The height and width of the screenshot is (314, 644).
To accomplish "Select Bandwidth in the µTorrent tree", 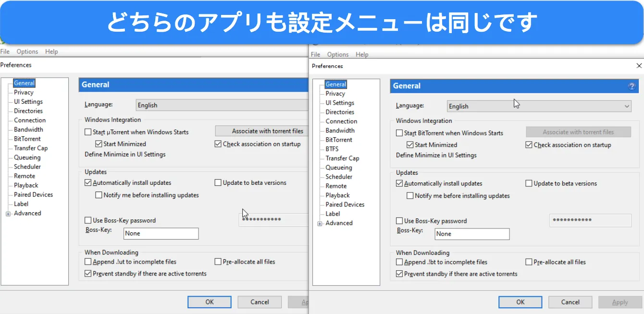I will (x=28, y=130).
